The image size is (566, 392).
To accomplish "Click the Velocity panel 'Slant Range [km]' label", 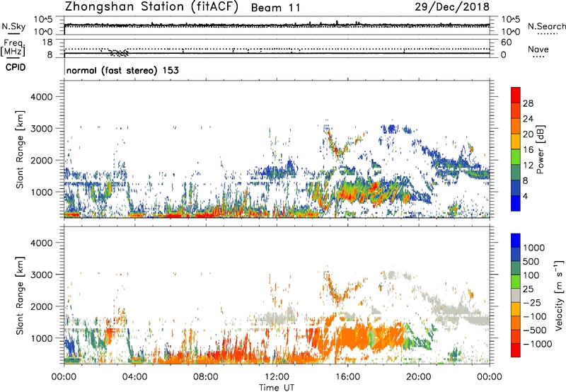I will tap(20, 295).
